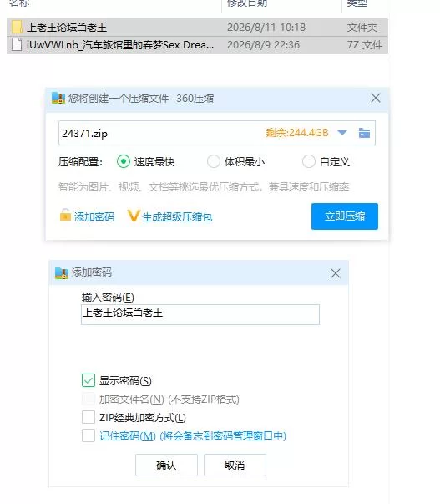Click the 文件夹 type cell

click(x=362, y=28)
